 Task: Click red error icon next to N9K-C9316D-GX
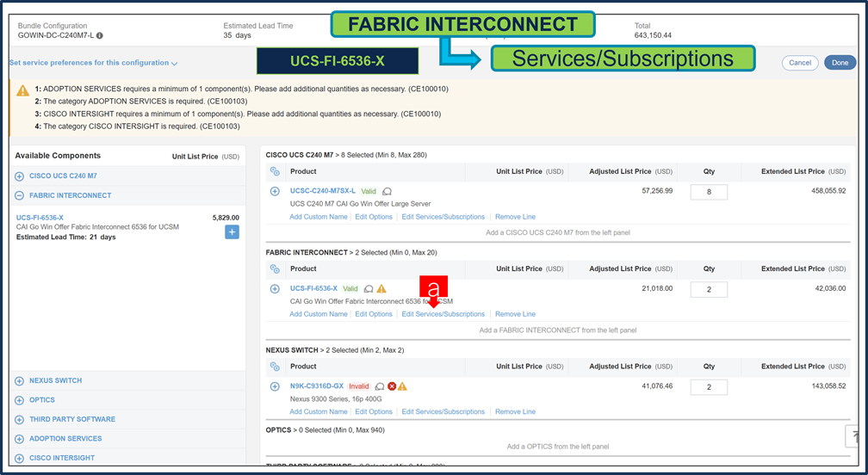coord(392,386)
